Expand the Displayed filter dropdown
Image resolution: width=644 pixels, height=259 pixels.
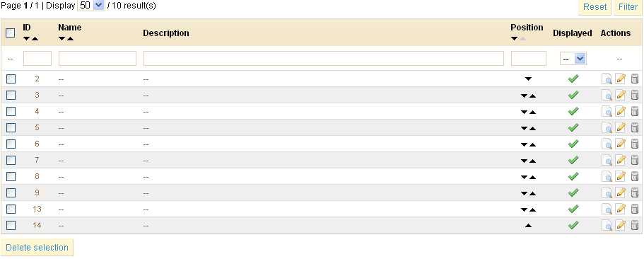573,59
